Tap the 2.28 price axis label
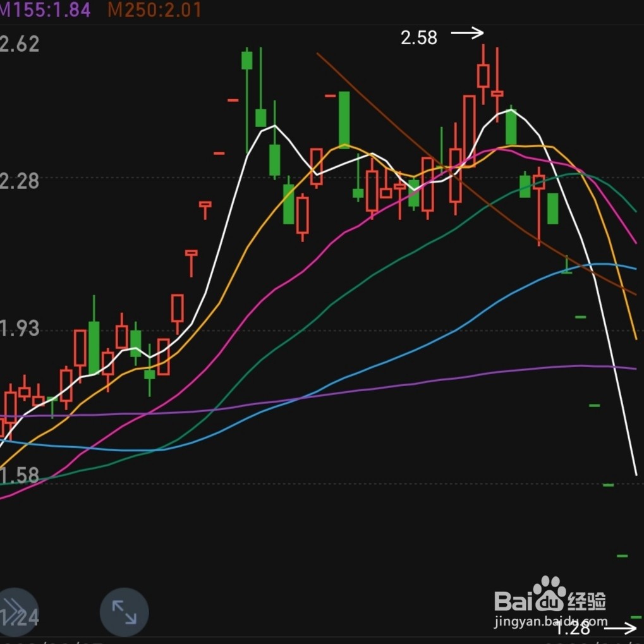This screenshot has height=644, width=644. point(20,181)
